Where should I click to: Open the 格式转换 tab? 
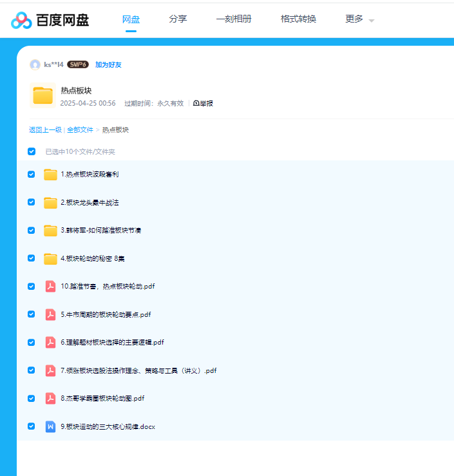point(298,19)
